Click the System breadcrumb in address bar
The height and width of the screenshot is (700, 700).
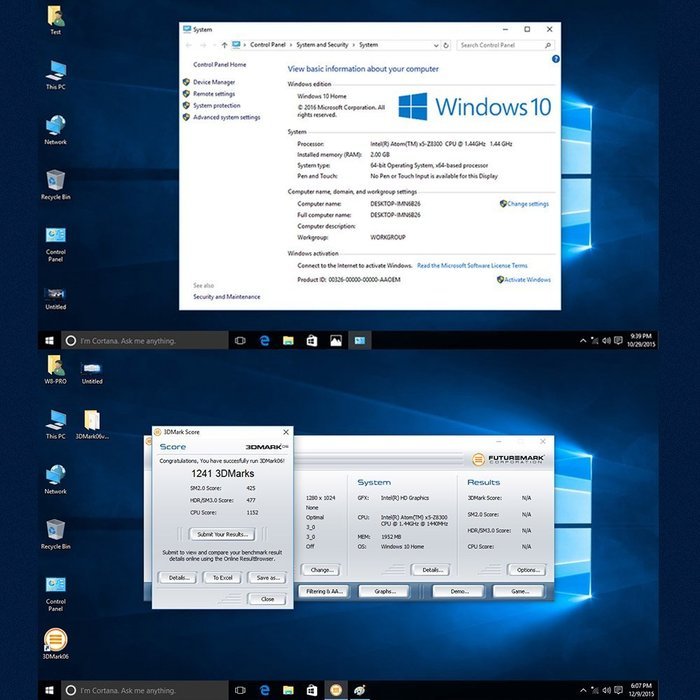pyautogui.click(x=368, y=45)
